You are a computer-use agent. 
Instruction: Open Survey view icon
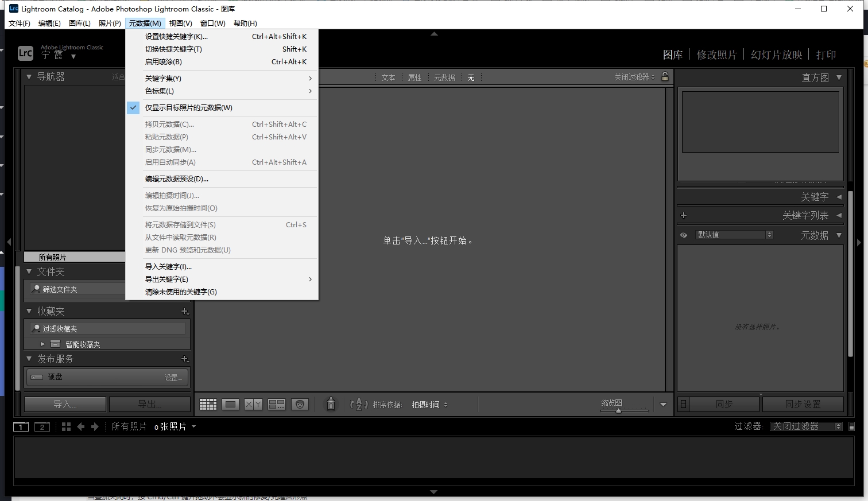coord(277,405)
